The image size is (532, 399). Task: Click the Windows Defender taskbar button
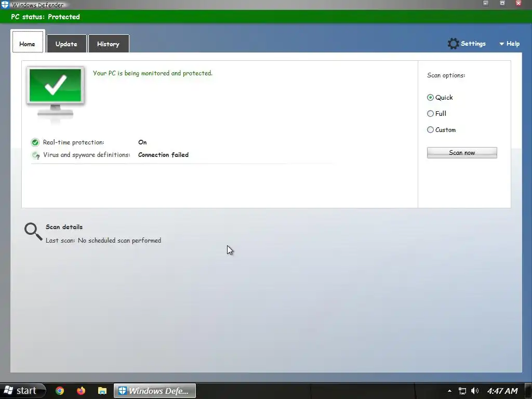tap(155, 391)
